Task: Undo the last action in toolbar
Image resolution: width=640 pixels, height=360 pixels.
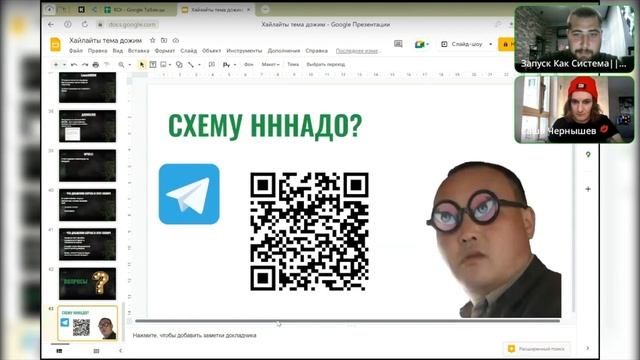Action: pyautogui.click(x=74, y=64)
